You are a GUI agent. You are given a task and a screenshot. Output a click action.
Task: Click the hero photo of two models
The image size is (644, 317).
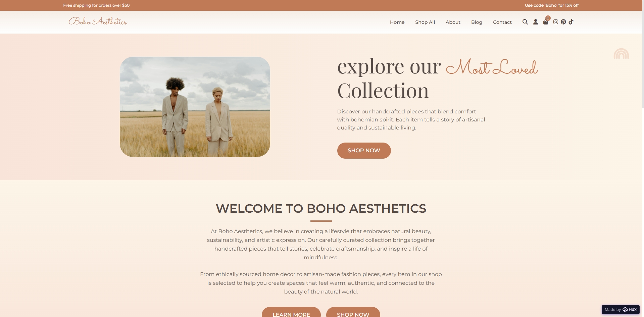(x=195, y=107)
